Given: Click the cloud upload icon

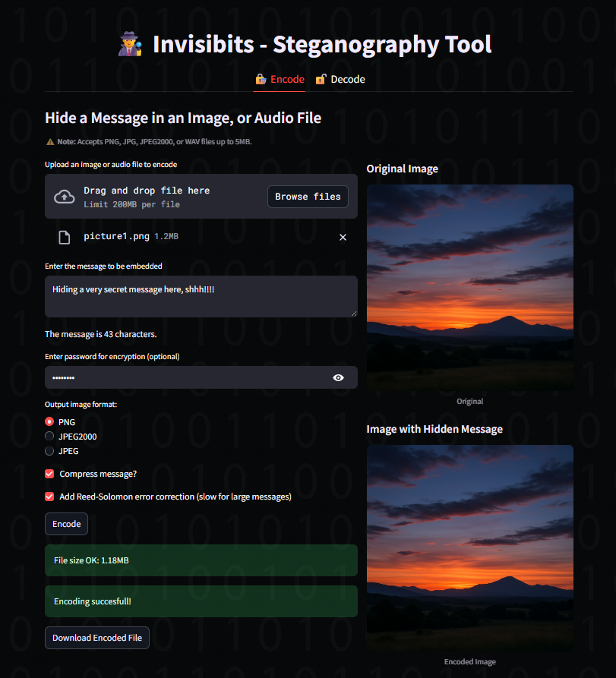Looking at the screenshot, I should tap(64, 197).
